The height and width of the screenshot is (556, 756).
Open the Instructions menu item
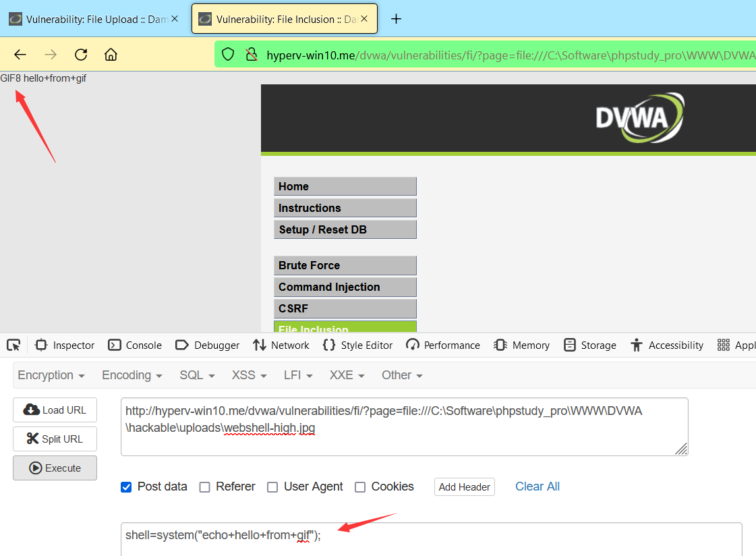[345, 208]
